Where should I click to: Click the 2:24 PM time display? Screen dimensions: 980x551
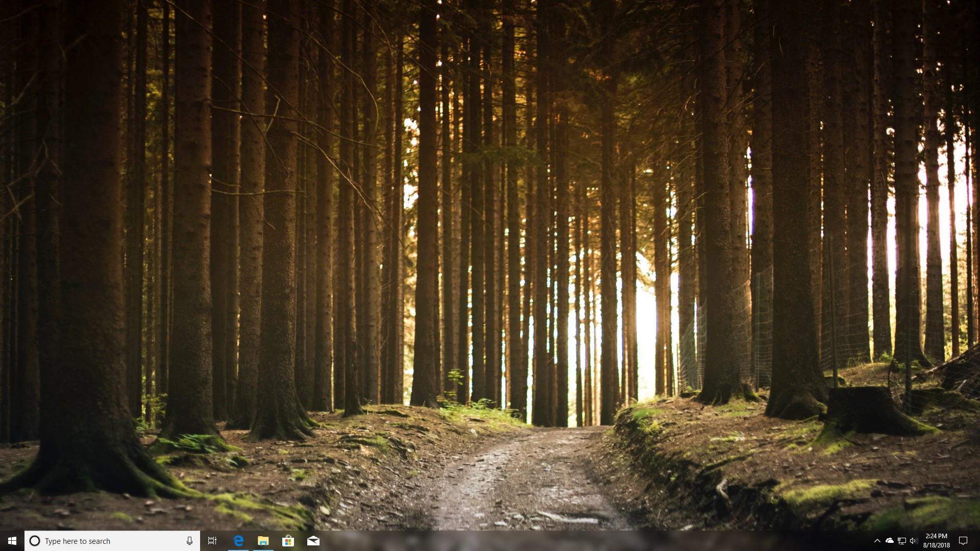point(936,537)
